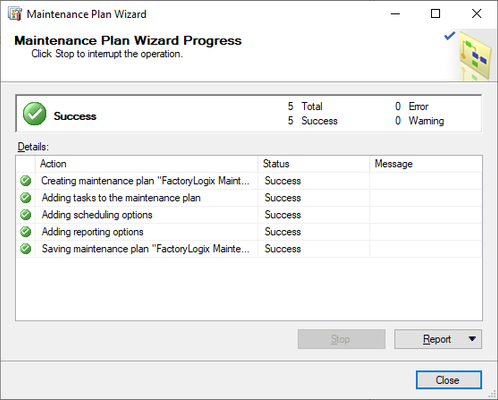Click the Maintenance Plan Wizard title bar icon

15,14
